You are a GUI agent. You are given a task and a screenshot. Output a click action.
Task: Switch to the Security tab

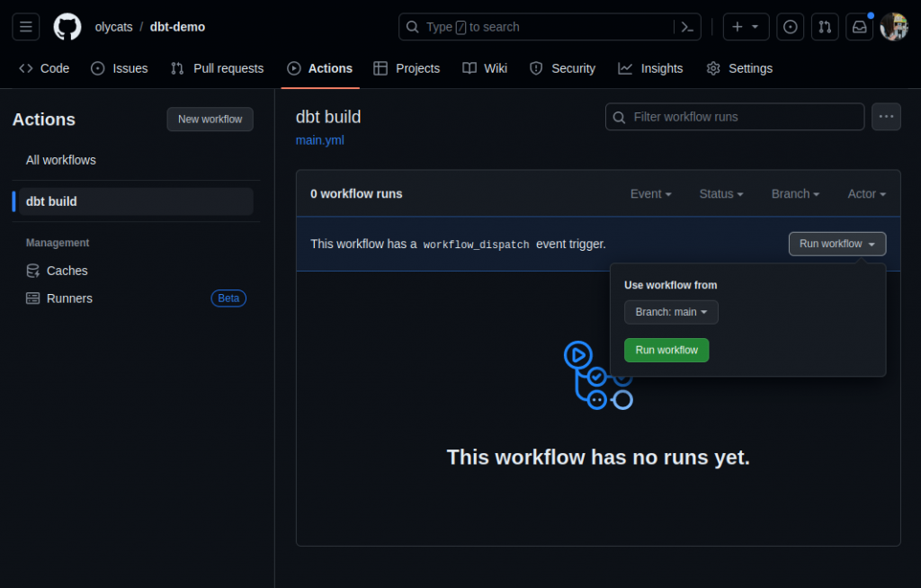pos(563,68)
